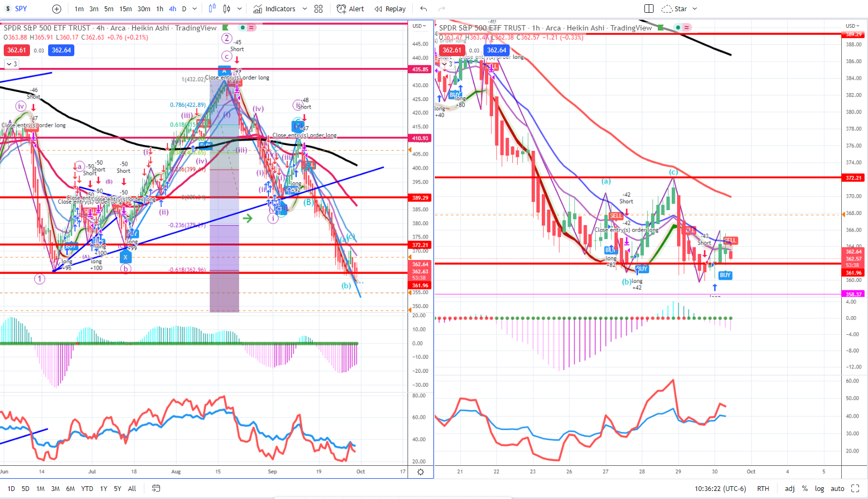The height and width of the screenshot is (499, 868).
Task: Select the 1M date range
Action: pyautogui.click(x=41, y=489)
